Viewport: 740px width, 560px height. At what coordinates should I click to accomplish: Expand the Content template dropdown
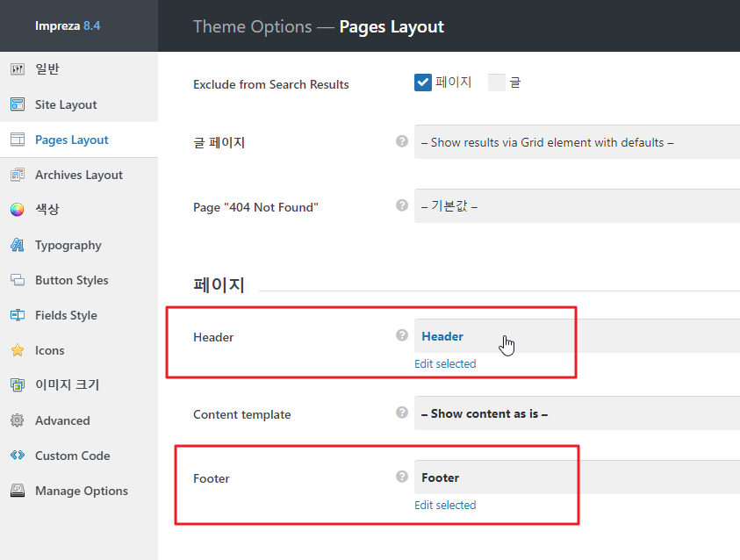tap(577, 413)
